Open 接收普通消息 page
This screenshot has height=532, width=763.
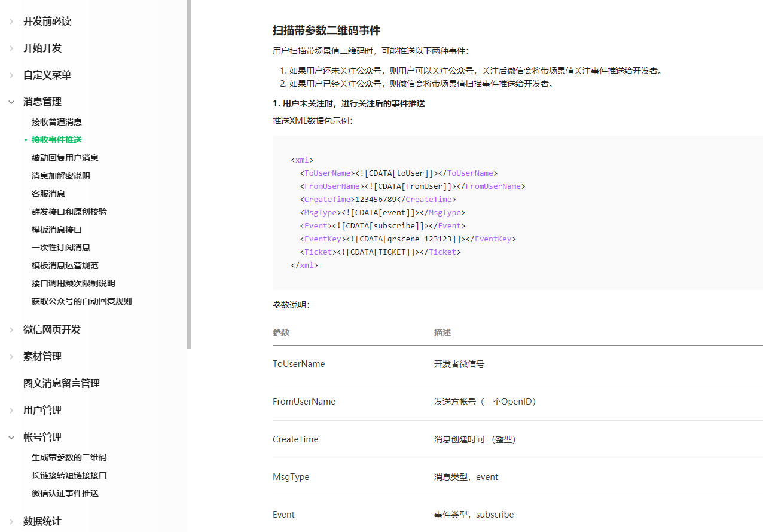click(57, 122)
